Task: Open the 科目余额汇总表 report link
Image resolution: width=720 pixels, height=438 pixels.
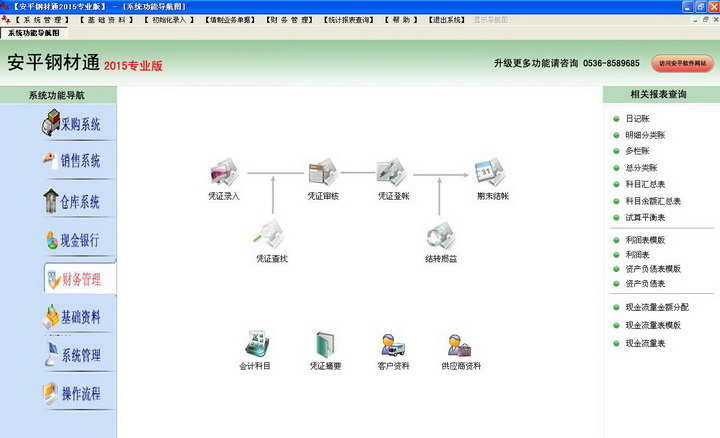Action: click(x=653, y=201)
